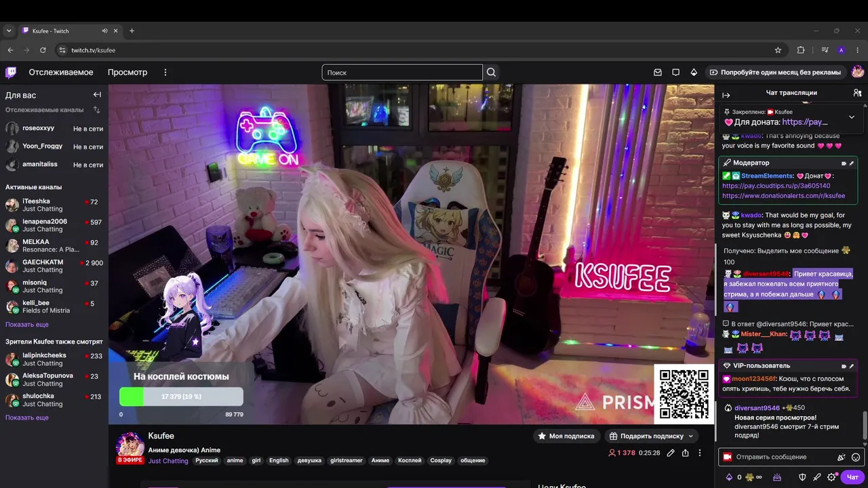The width and height of the screenshot is (868, 488).
Task: Click the edit pencil icon under the stream
Action: pyautogui.click(x=670, y=453)
